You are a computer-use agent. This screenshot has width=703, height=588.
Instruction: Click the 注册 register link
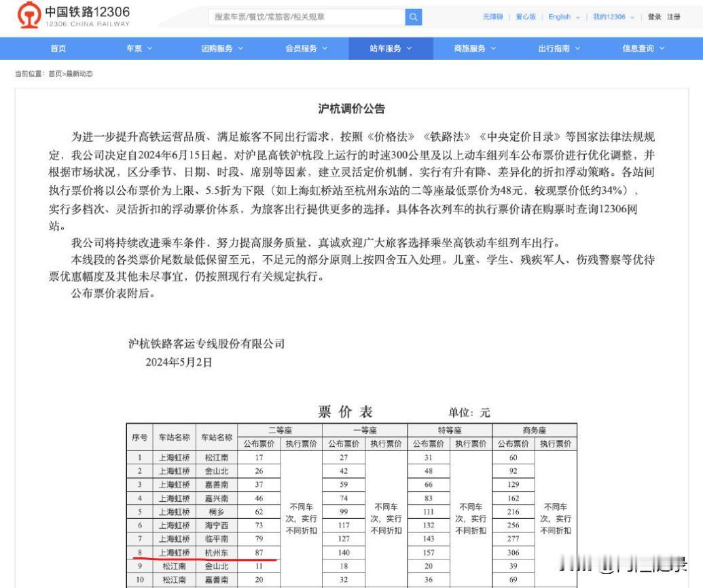tap(673, 17)
